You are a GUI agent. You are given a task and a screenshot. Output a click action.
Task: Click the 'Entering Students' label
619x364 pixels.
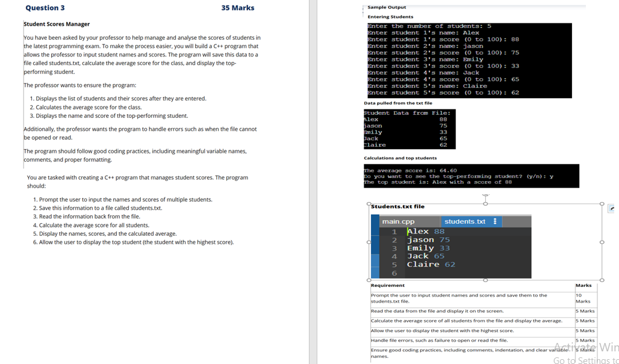pos(390,17)
